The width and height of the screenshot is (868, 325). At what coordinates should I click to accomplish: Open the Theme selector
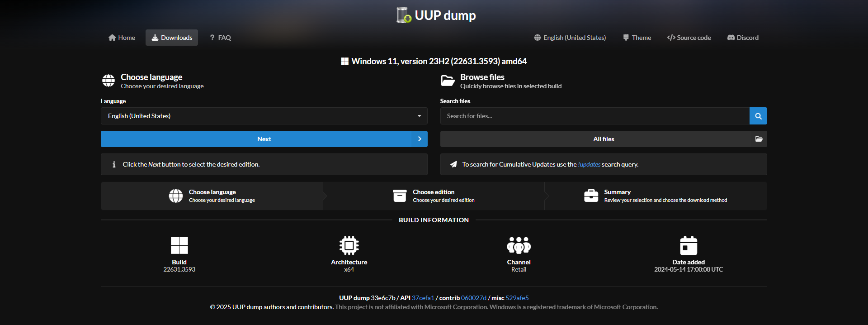(637, 38)
